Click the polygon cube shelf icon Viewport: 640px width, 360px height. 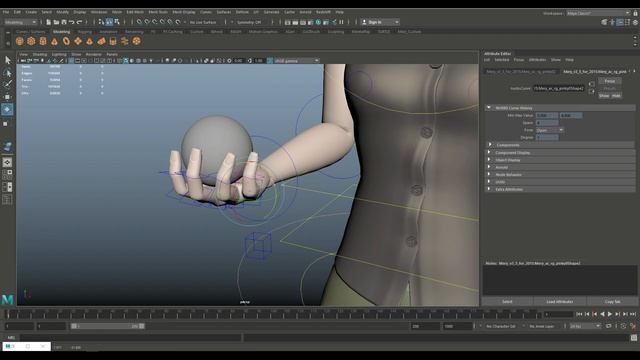[x=31, y=41]
